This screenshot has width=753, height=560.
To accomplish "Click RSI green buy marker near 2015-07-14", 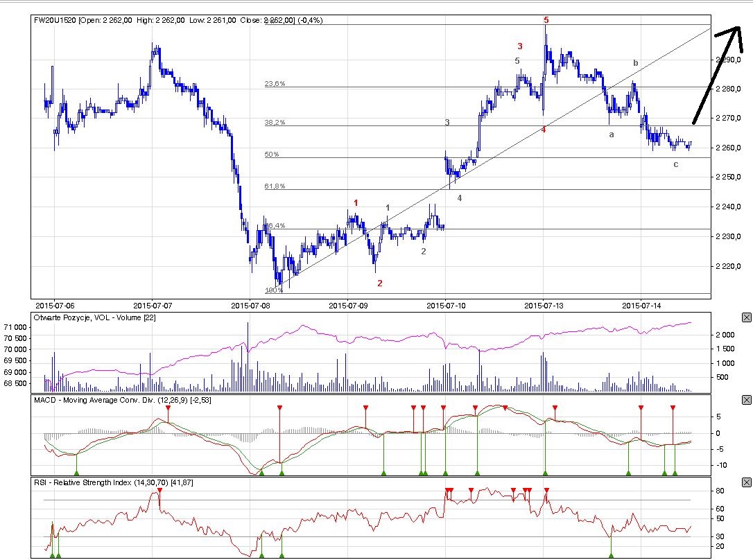I will (612, 555).
